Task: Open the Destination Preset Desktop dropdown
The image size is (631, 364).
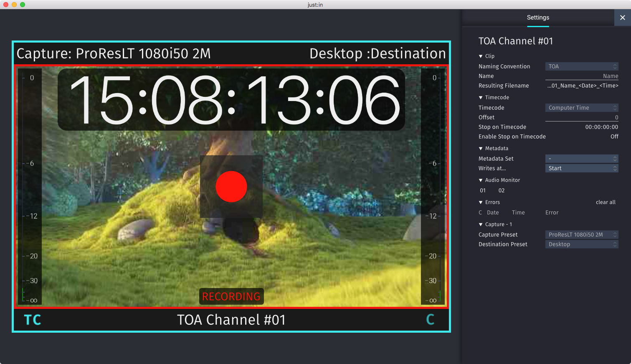Action: click(x=582, y=244)
